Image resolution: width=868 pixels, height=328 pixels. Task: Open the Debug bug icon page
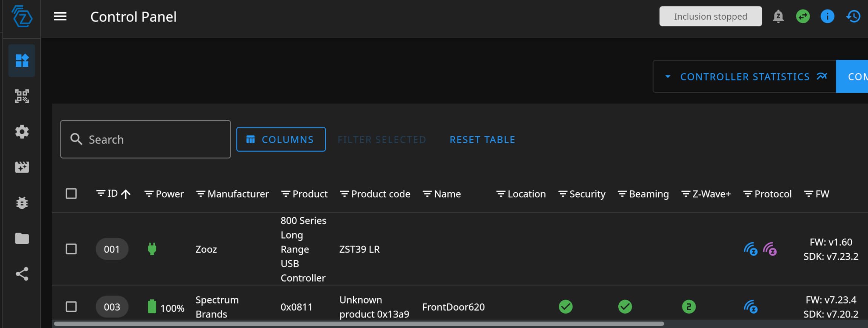(x=22, y=203)
